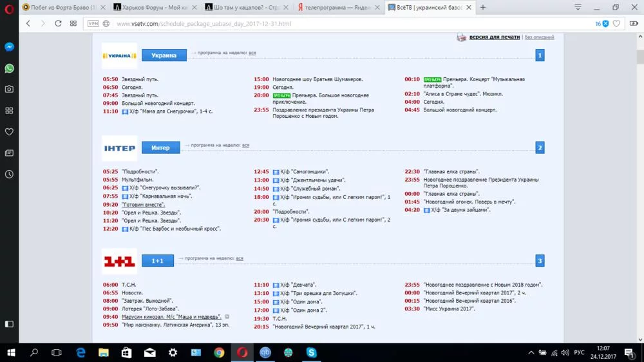
Task: Open Google Chrome from the taskbar
Action: (x=220, y=352)
